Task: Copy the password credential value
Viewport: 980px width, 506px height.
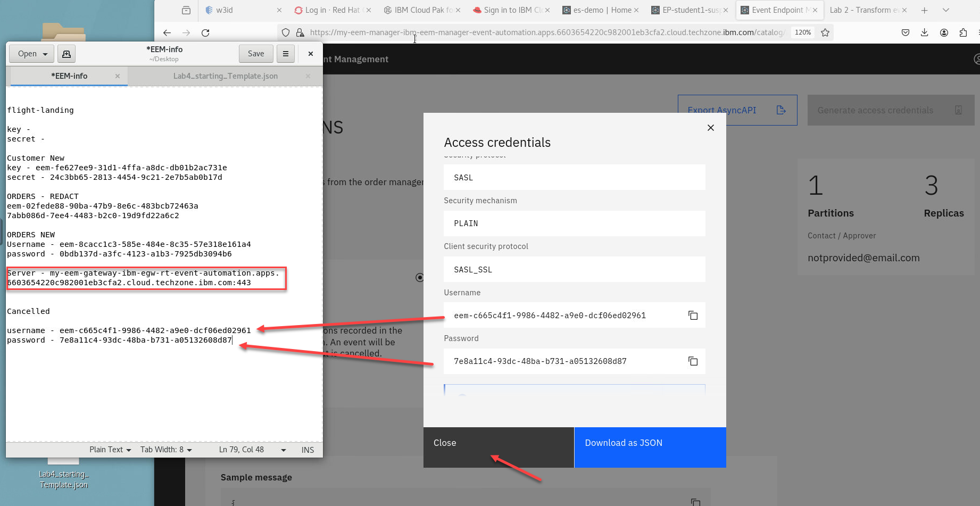Action: (x=693, y=361)
